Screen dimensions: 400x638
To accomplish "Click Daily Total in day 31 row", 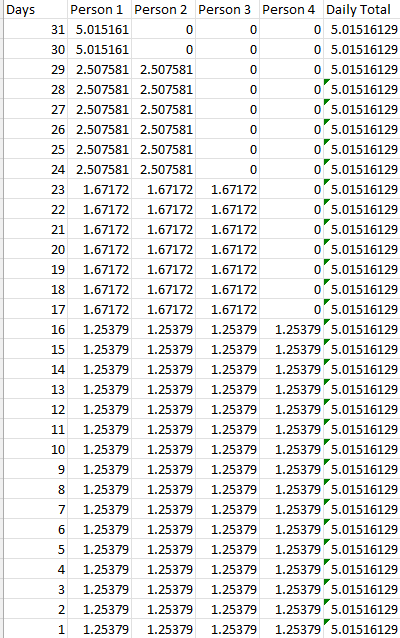I will pyautogui.click(x=362, y=29).
